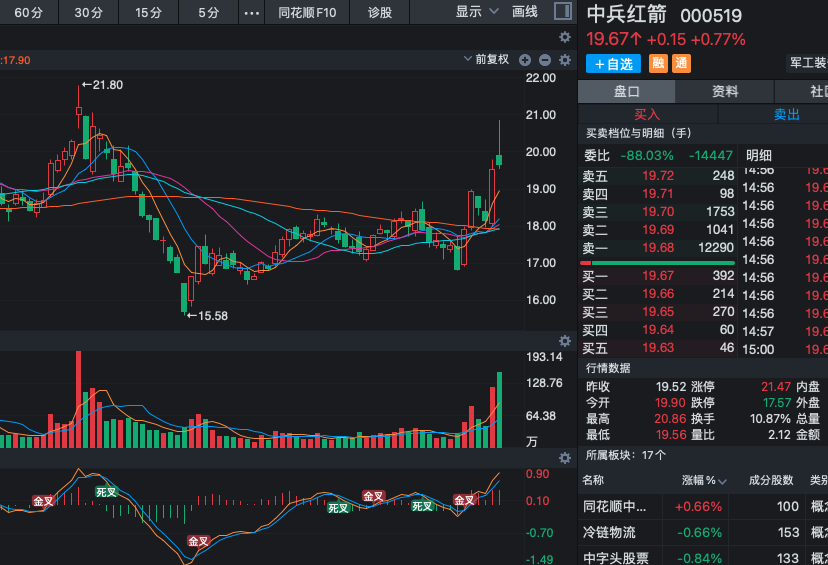Click 卖三 price 19.70
The image size is (828, 565).
[x=658, y=212]
